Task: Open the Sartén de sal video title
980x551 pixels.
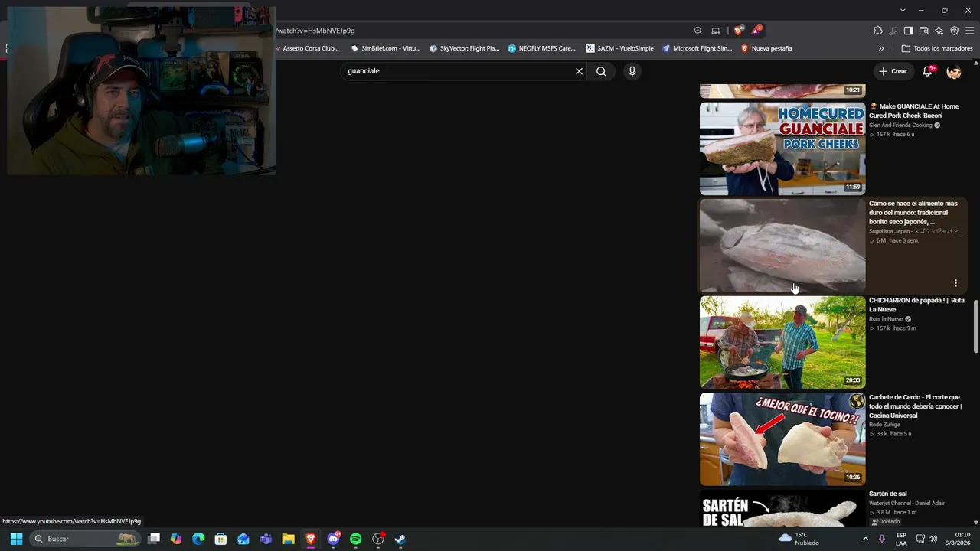Action: coord(888,494)
